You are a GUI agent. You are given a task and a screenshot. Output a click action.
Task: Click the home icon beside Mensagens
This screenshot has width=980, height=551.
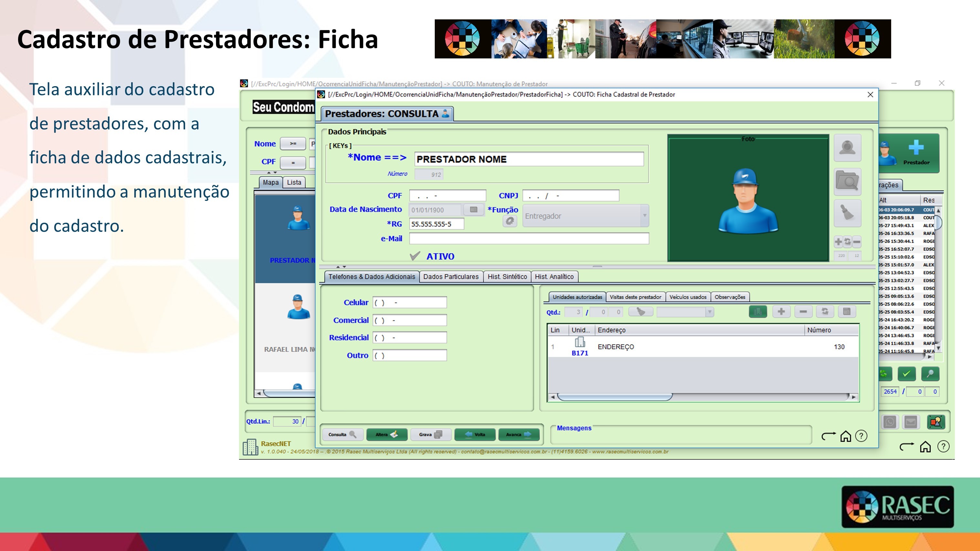pos(845,436)
